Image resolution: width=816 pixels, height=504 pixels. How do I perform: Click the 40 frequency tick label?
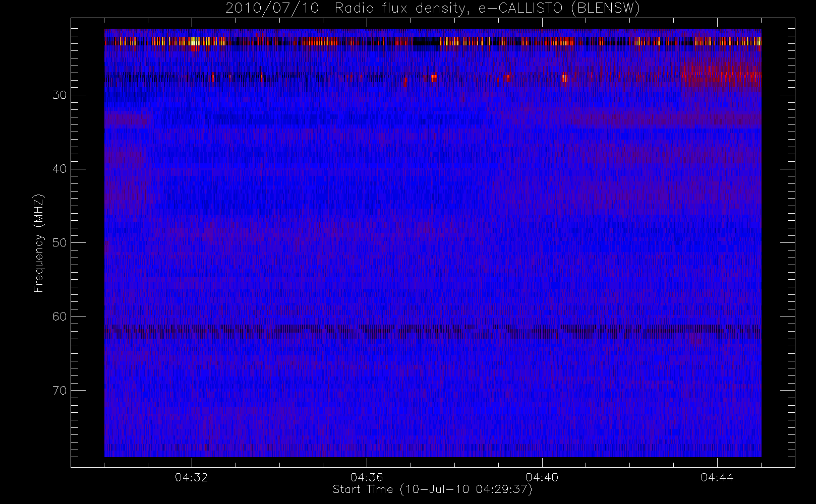(x=60, y=169)
